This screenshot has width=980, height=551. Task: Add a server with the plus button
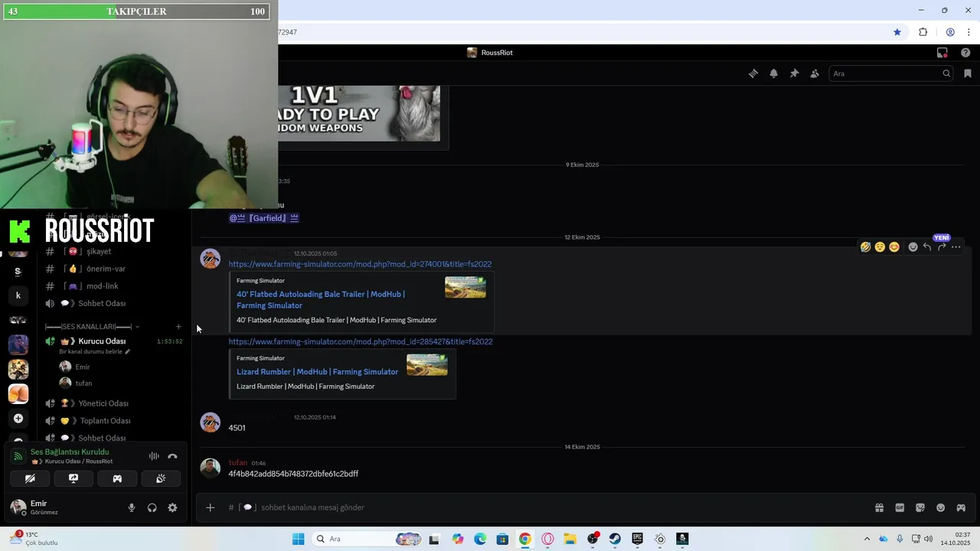[x=18, y=419]
